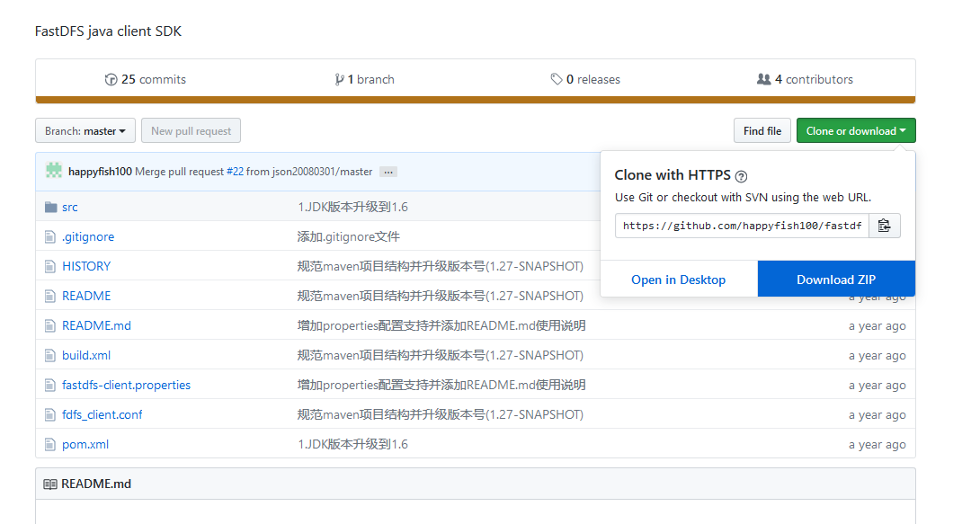Click the book icon in README.md header
This screenshot has height=524, width=980.
50,484
